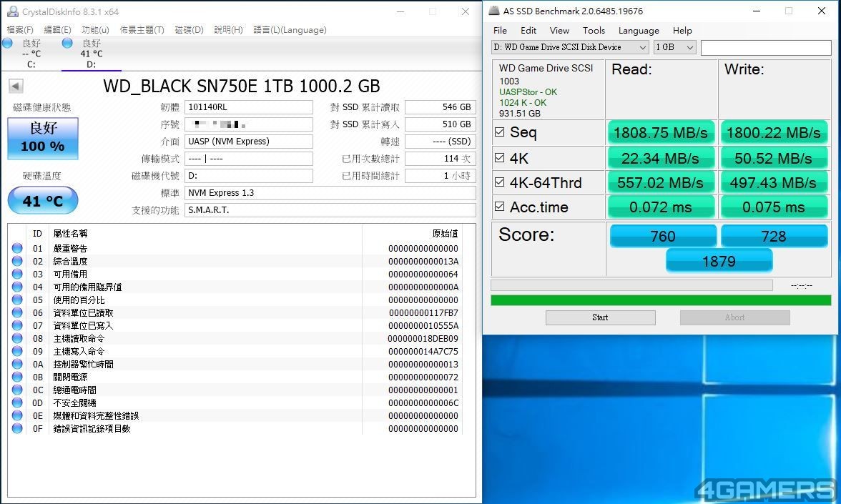Open AS SSD View menu
This screenshot has height=504, width=841.
559,31
